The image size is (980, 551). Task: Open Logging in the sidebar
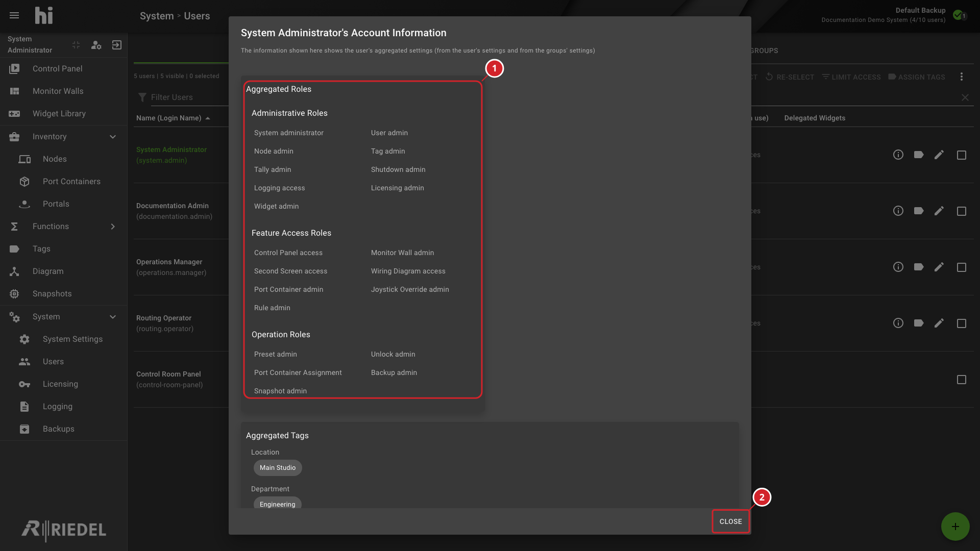63,406
